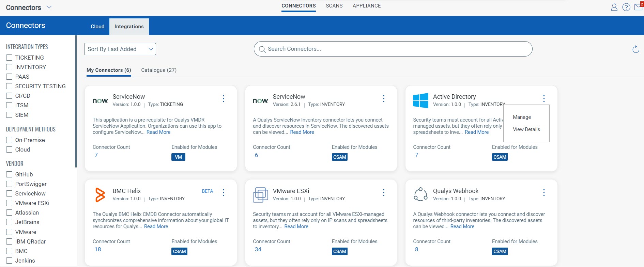Select Manage from the Active Directory menu
Viewport: 644px width, 267px height.
click(522, 117)
